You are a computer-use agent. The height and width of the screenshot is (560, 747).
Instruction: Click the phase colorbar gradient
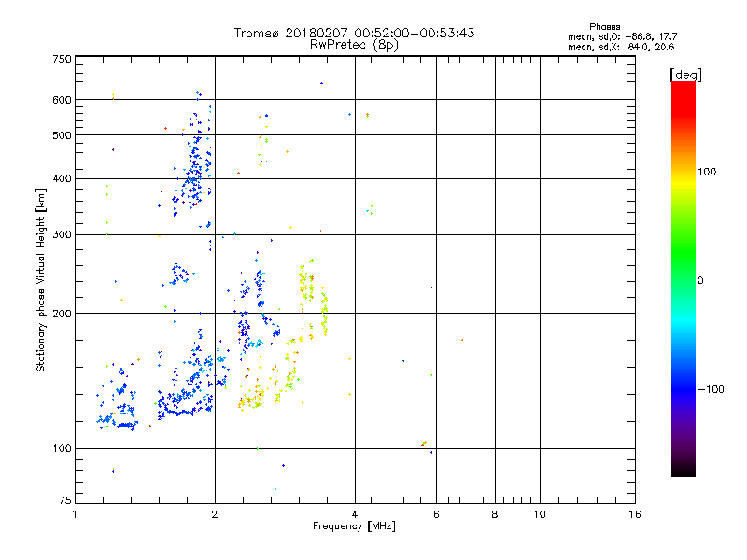tap(684, 278)
